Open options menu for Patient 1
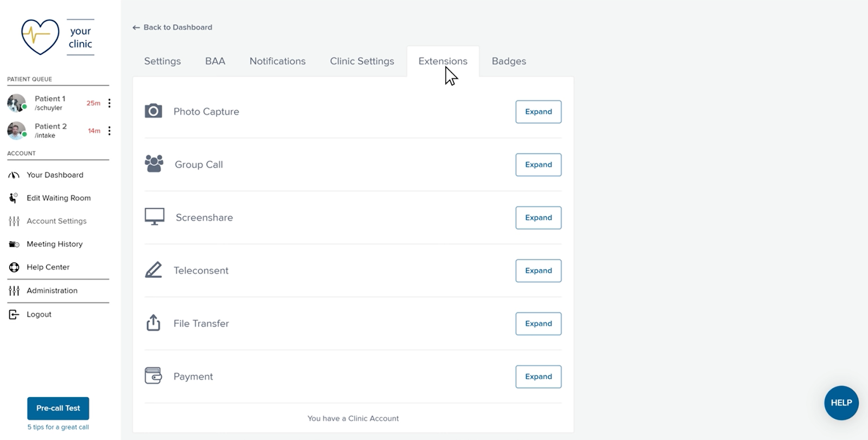The width and height of the screenshot is (868, 440). point(110,103)
